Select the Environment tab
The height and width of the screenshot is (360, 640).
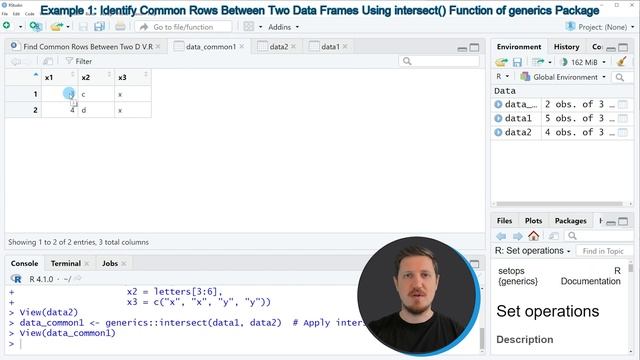[x=519, y=47]
